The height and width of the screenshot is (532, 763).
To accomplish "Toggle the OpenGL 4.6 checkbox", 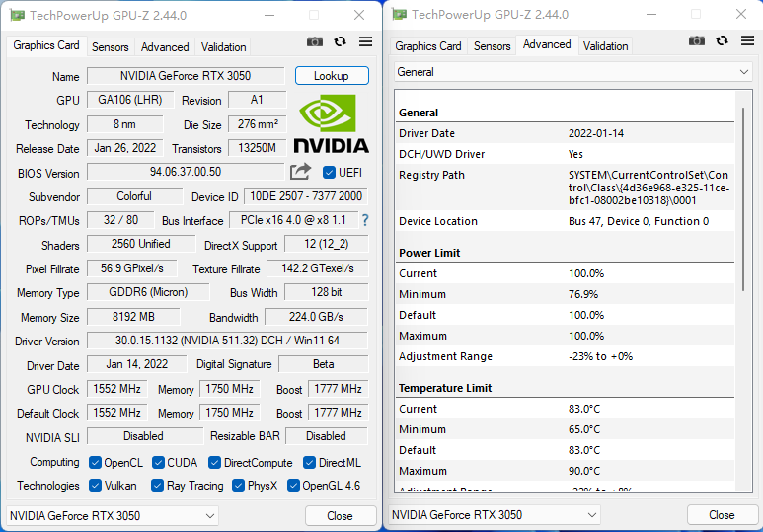I will 293,486.
